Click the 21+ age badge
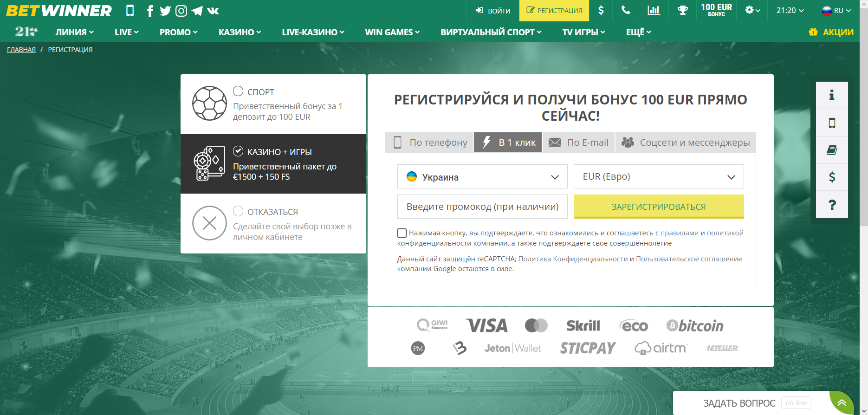Screen dimensions: 868x415 point(26,32)
